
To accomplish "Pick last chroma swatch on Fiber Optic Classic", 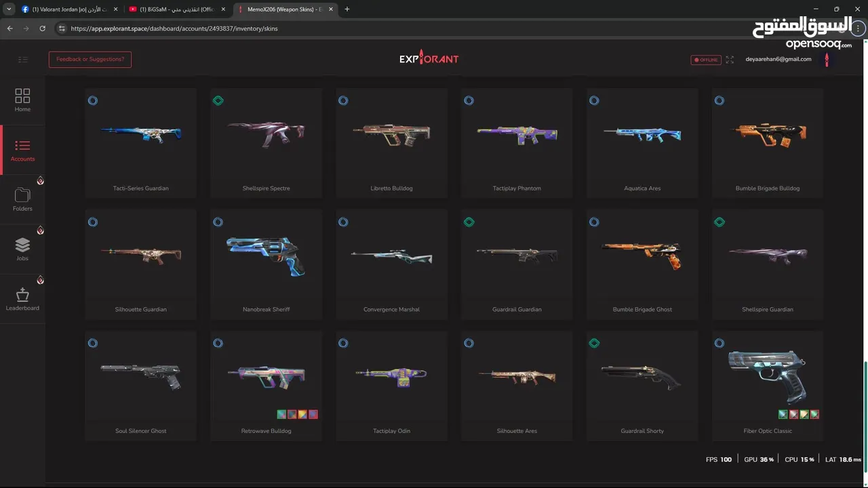I will pos(815,414).
